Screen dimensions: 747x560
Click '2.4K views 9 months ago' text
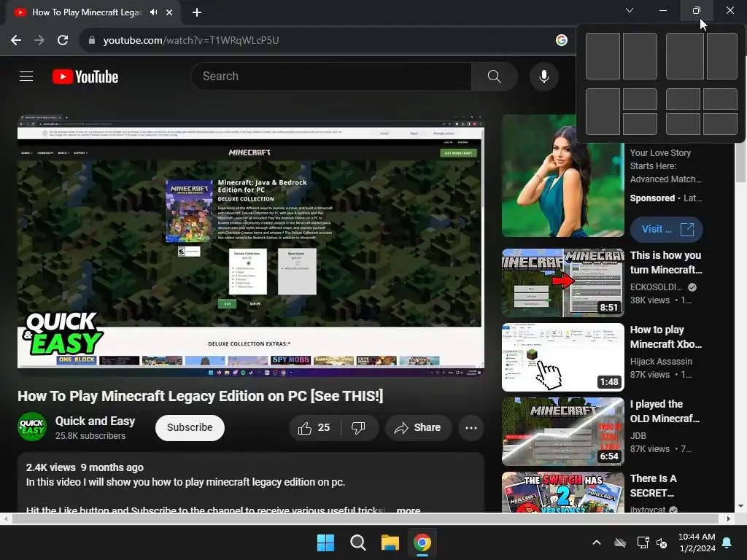click(x=85, y=467)
